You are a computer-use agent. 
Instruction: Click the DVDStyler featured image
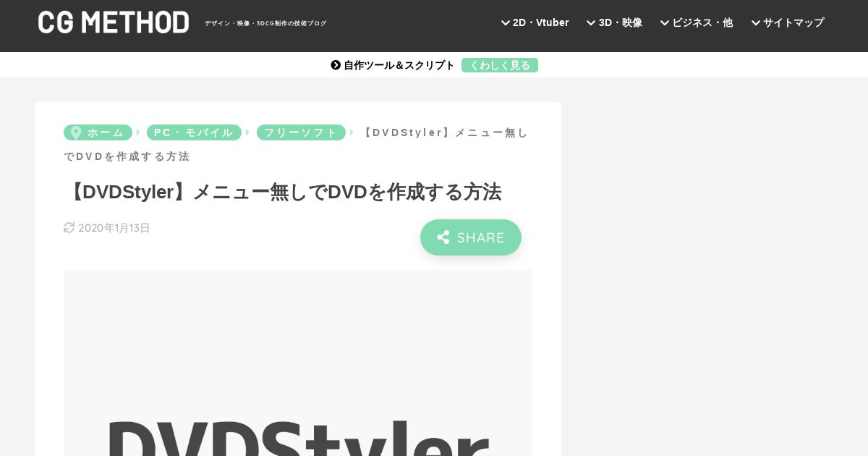coord(298,363)
